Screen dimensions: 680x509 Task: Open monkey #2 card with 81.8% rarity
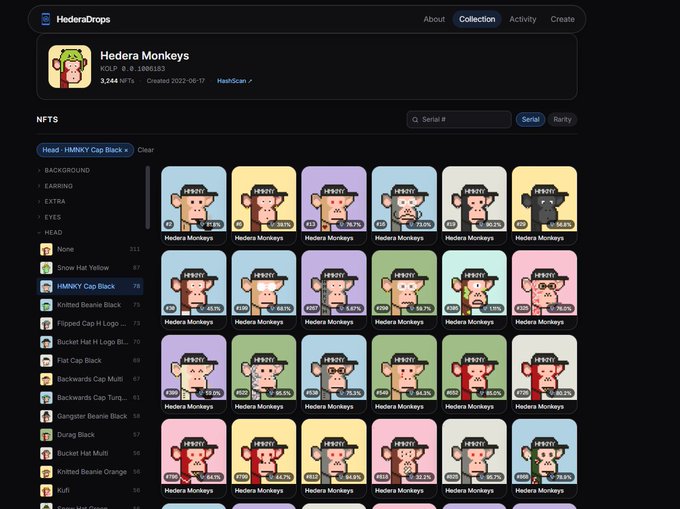point(193,206)
